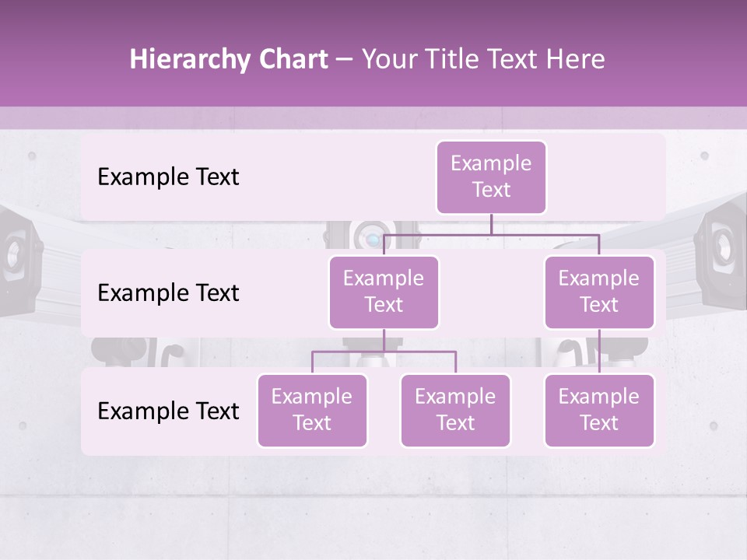
Task: Select the third row's black "Example Text" label
Action: click(168, 411)
